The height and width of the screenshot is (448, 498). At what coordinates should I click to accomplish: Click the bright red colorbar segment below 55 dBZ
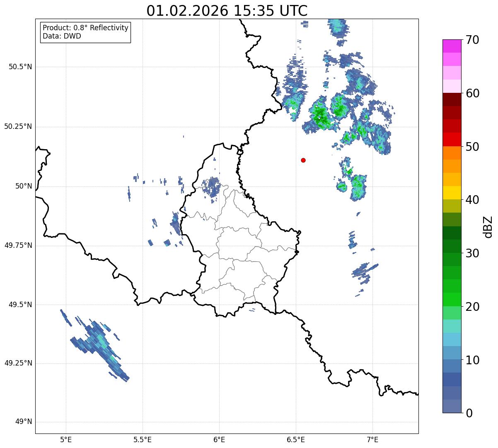pos(452,140)
